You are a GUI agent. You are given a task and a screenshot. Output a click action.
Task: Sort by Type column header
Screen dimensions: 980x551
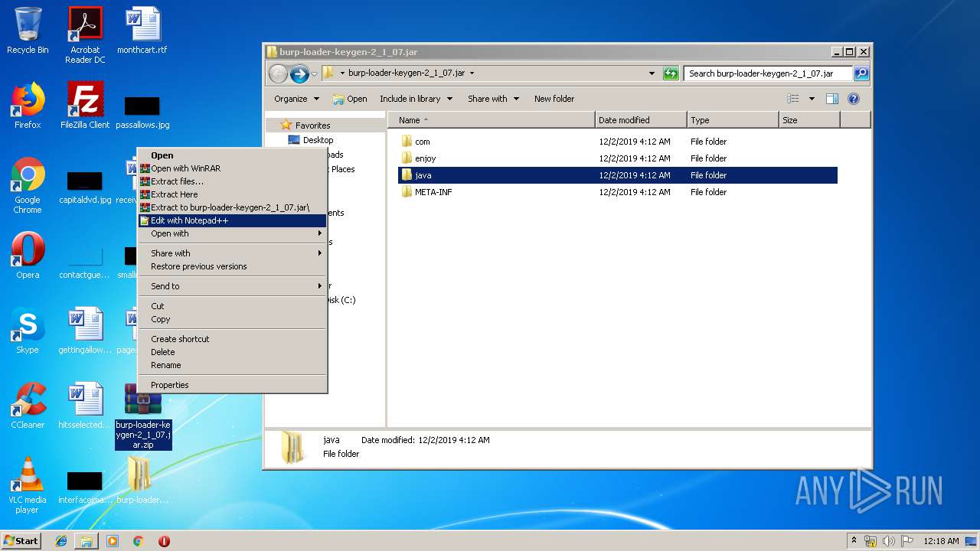coord(733,120)
